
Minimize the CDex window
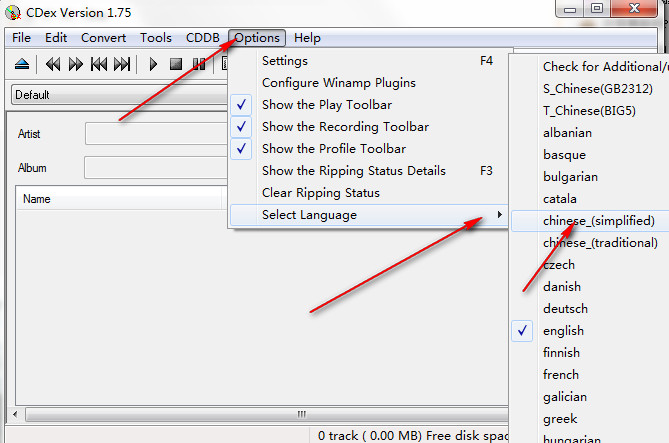570,9
